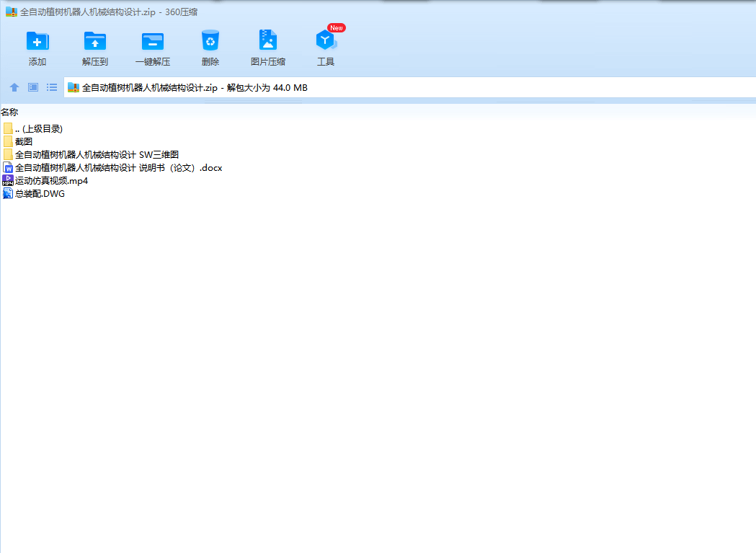This screenshot has width=756, height=553.
Task: Select the '总装配.DWG' file name
Action: pos(40,194)
